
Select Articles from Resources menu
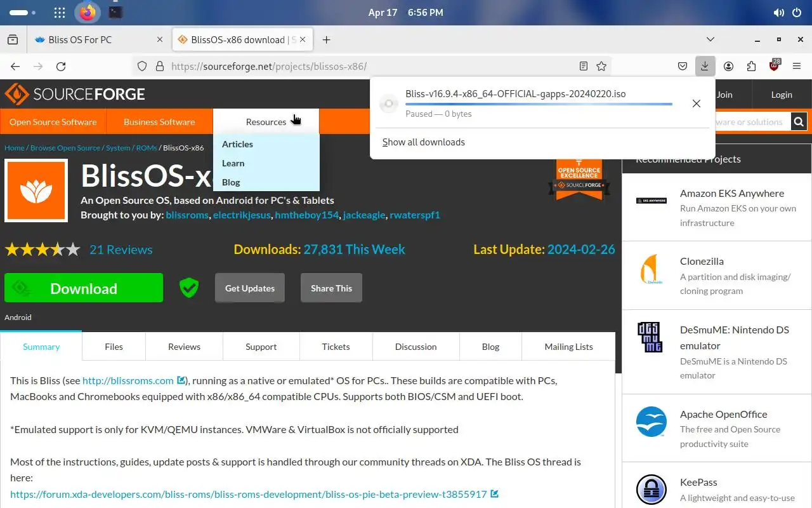237,144
